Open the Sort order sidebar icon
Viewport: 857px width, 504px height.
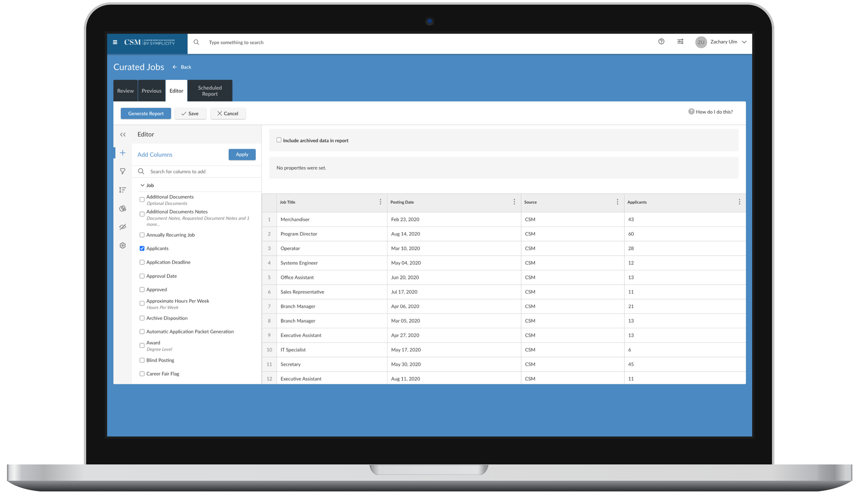(x=123, y=190)
